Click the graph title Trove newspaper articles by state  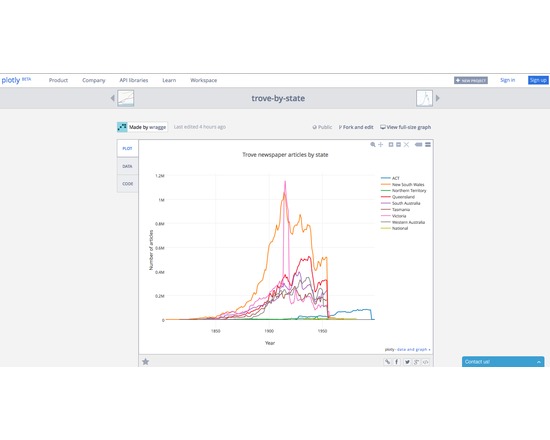coord(285,155)
